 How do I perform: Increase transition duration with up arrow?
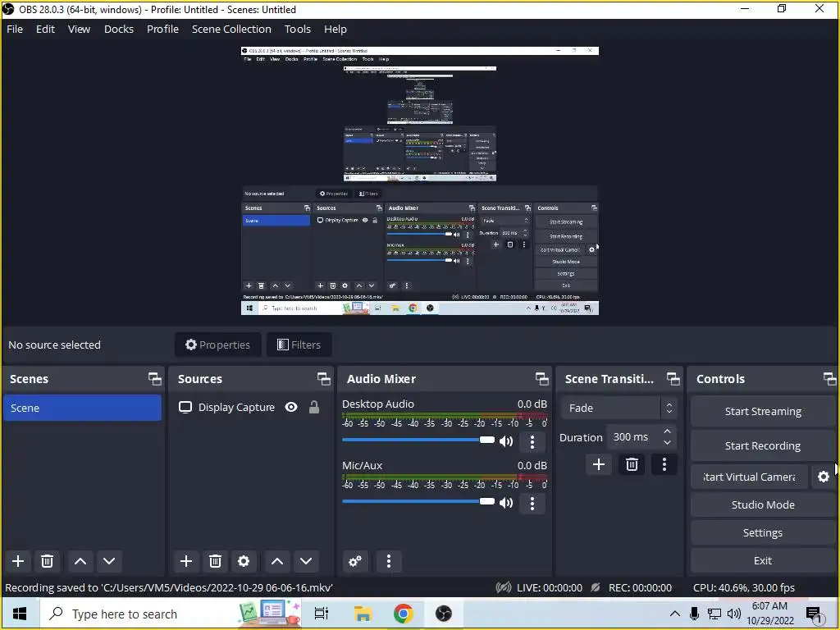coord(667,431)
